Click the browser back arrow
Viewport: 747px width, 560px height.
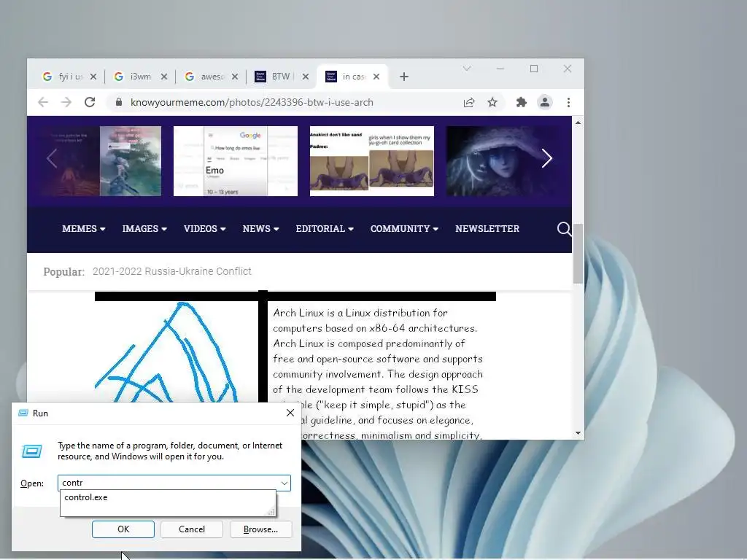[43, 102]
